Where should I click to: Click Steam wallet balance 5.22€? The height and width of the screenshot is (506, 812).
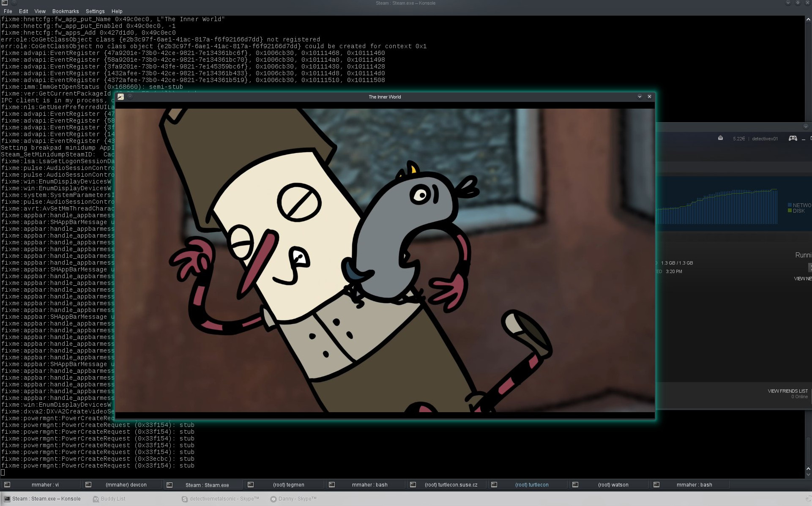[739, 139]
